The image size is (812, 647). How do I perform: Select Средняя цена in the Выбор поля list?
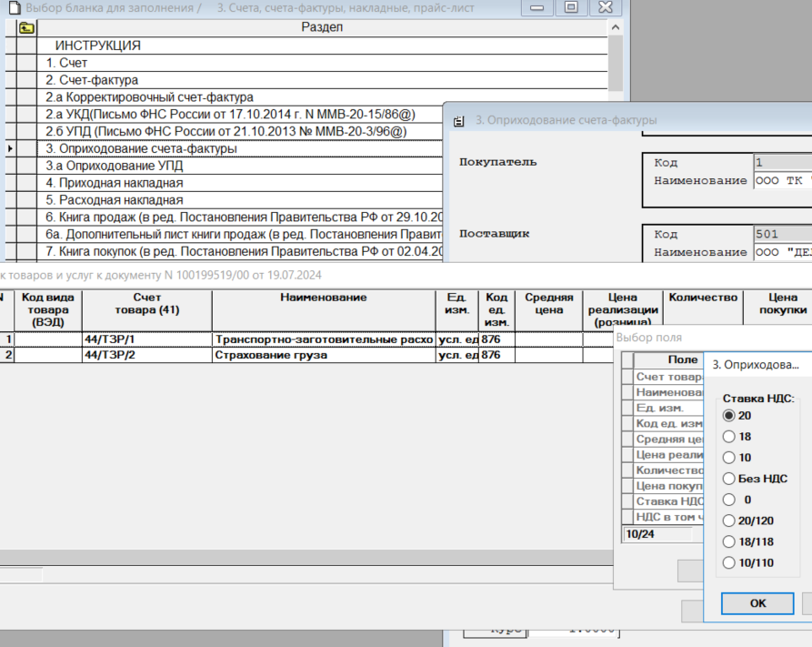668,440
